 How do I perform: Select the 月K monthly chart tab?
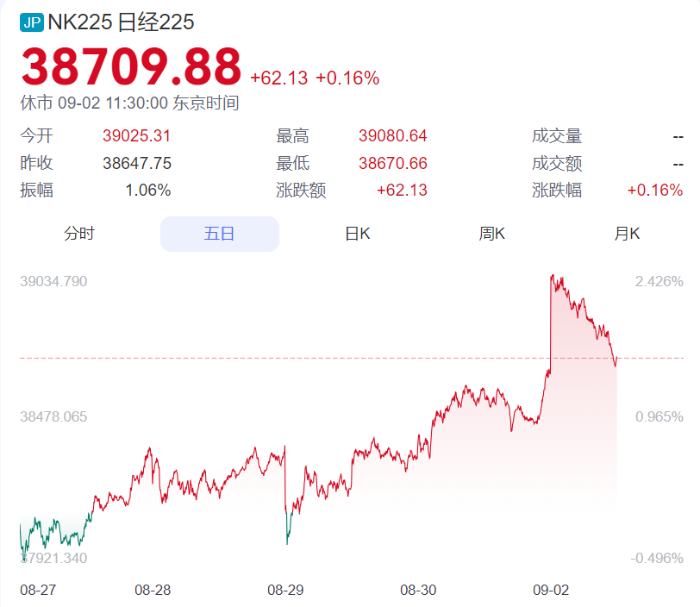628,233
